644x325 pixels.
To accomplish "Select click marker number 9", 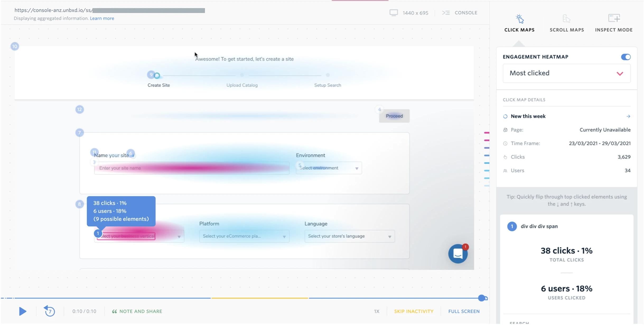I will click(151, 75).
